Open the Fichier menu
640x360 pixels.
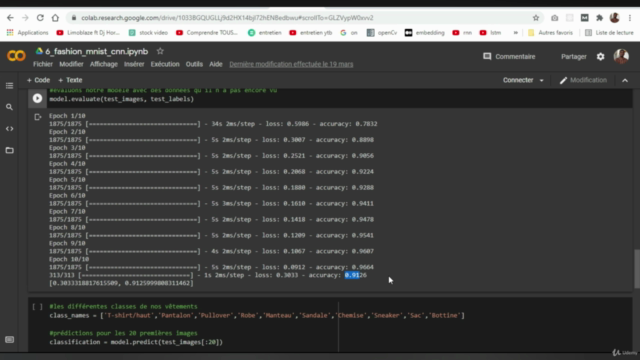click(43, 64)
